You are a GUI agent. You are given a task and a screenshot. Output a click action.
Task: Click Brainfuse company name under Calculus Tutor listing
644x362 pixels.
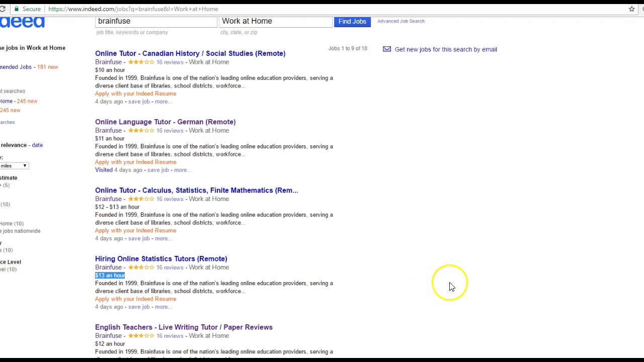click(x=109, y=199)
